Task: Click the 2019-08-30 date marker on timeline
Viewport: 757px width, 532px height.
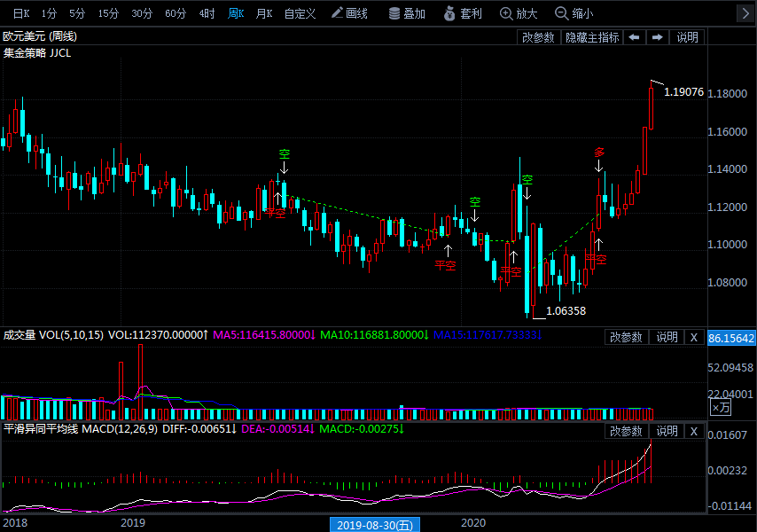Action: (x=375, y=525)
